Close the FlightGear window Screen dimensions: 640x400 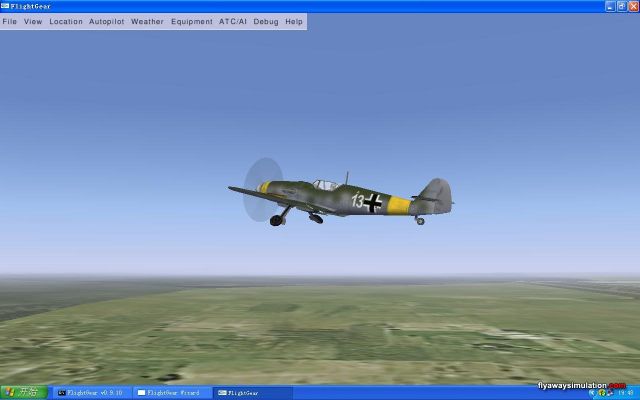click(x=633, y=6)
